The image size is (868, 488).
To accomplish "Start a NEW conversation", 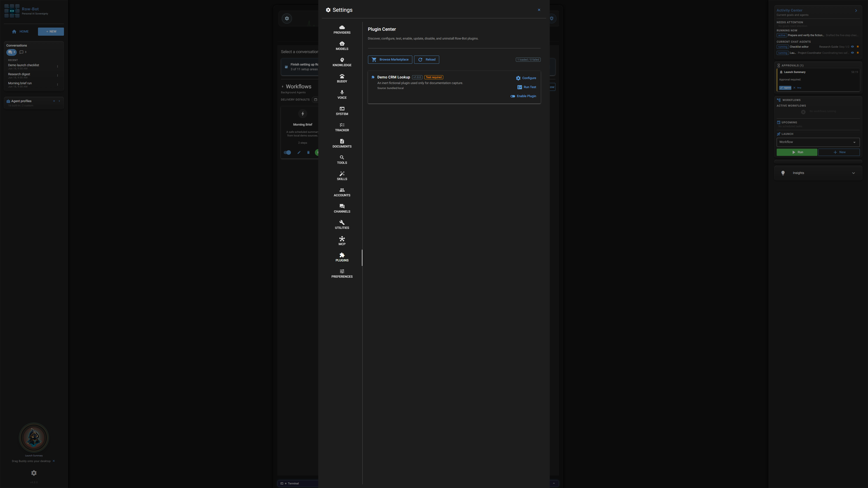I will [x=51, y=32].
